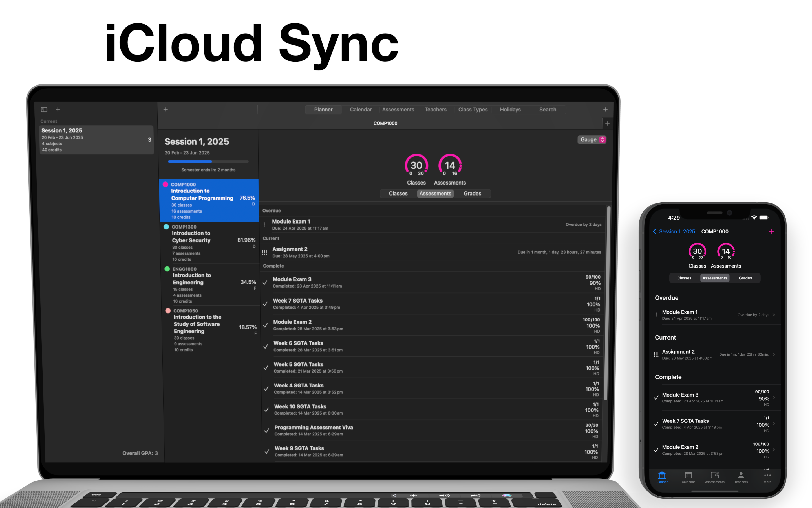Click ENGG1000 green color dot
The height and width of the screenshot is (508, 812).
pos(167,268)
